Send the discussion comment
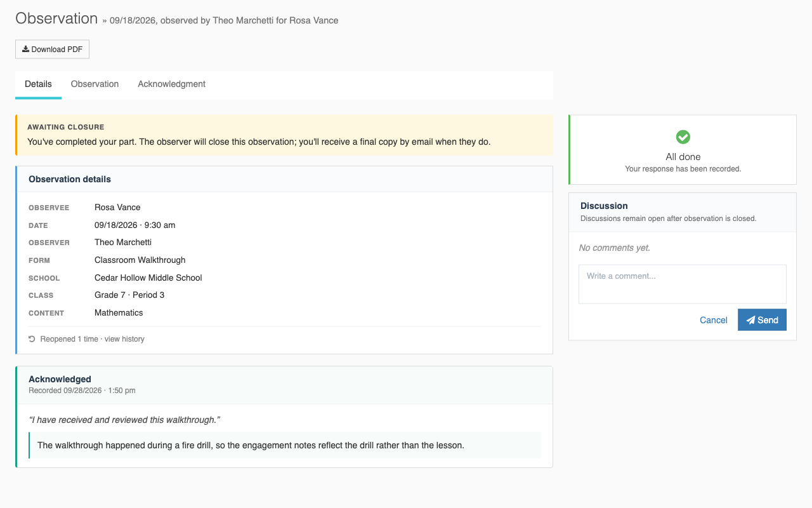 click(x=762, y=320)
